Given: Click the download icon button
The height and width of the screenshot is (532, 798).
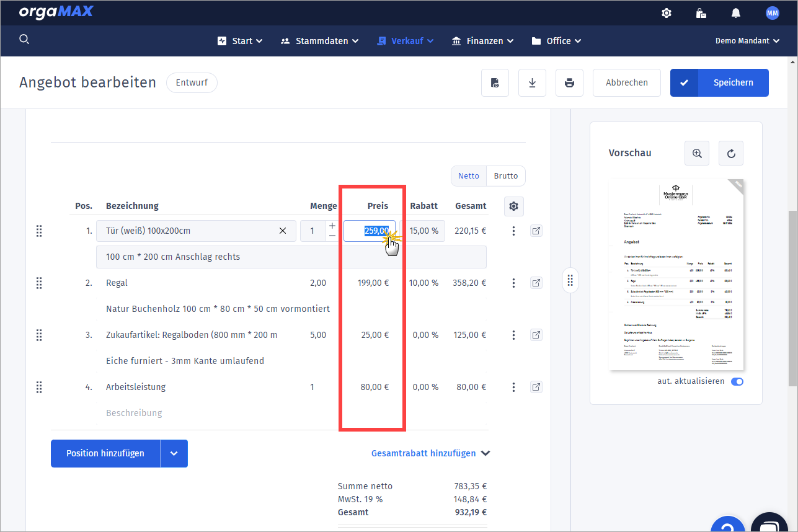Looking at the screenshot, I should click(532, 82).
